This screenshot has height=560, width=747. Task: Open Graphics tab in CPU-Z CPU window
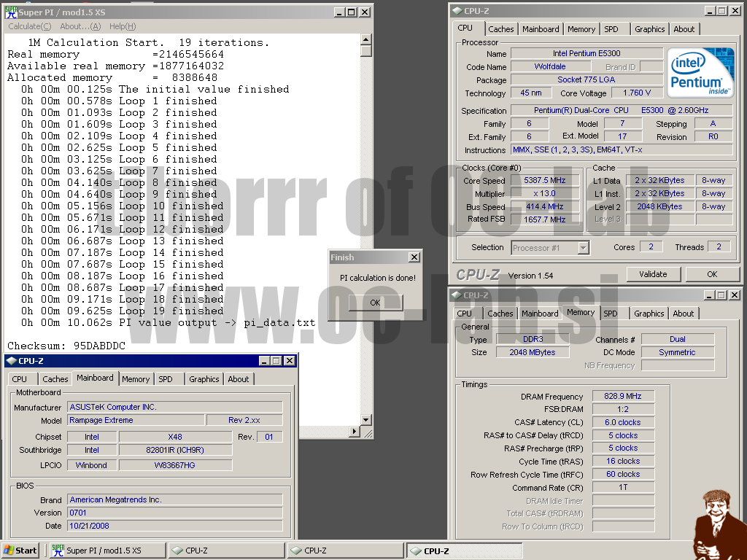pyautogui.click(x=649, y=29)
